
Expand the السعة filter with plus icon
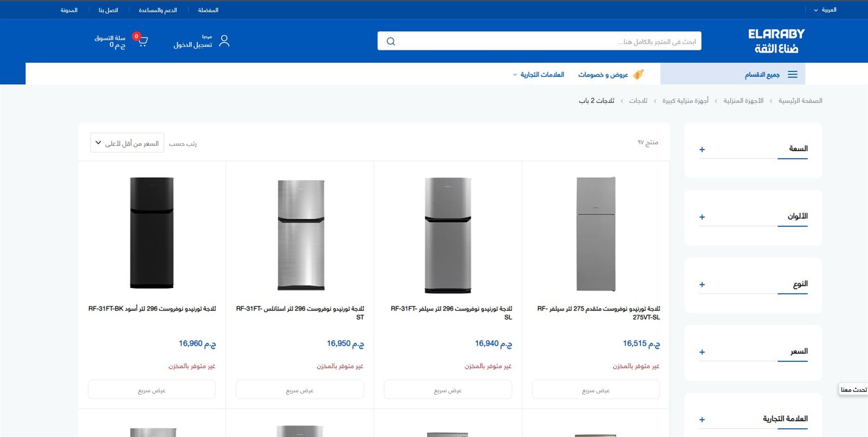pyautogui.click(x=702, y=150)
